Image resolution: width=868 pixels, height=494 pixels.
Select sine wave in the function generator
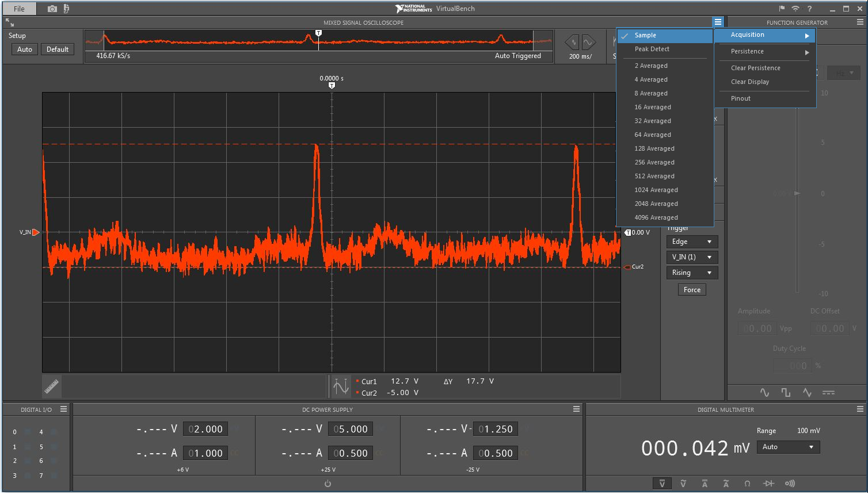click(764, 392)
